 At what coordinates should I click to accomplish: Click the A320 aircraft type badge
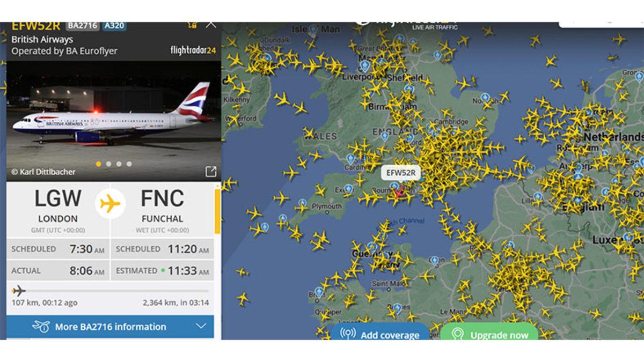(114, 25)
